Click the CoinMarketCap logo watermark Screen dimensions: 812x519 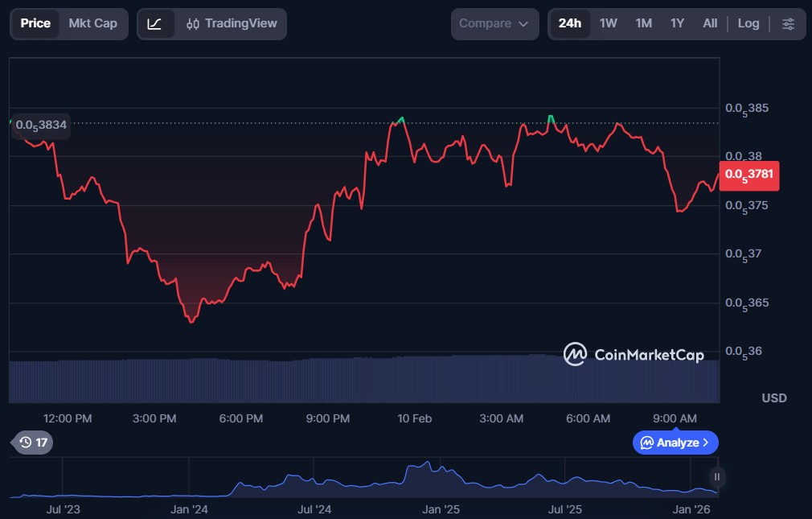(634, 354)
